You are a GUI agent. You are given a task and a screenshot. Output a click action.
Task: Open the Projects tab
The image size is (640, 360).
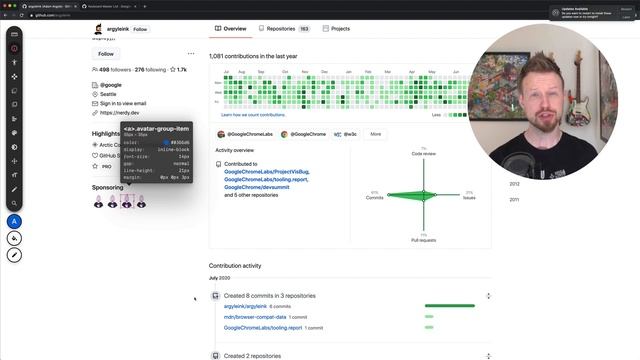pos(336,29)
